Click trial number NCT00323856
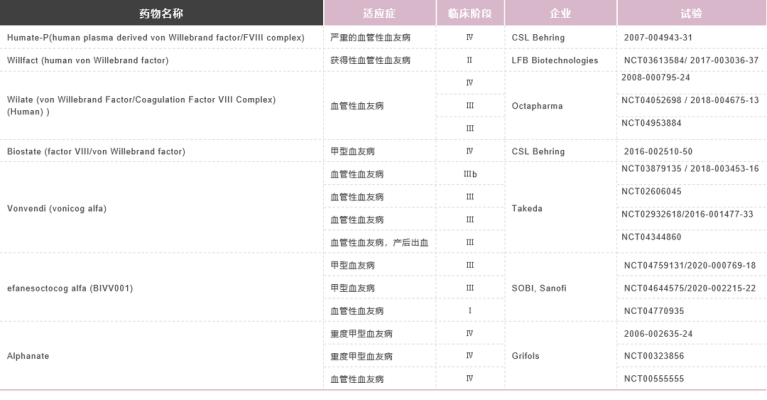Image resolution: width=767 pixels, height=400 pixels. click(x=654, y=356)
